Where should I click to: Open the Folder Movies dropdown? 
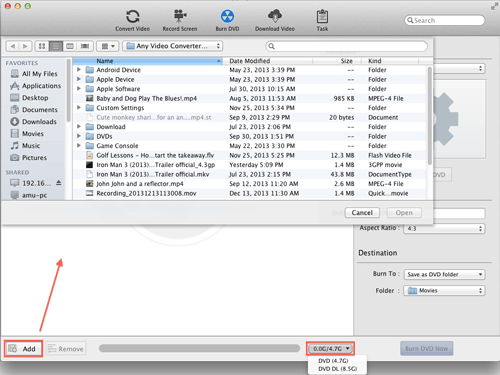[x=444, y=290]
